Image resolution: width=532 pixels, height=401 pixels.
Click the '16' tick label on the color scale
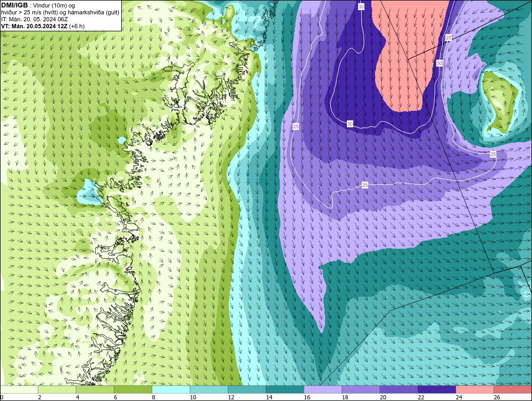point(307,397)
